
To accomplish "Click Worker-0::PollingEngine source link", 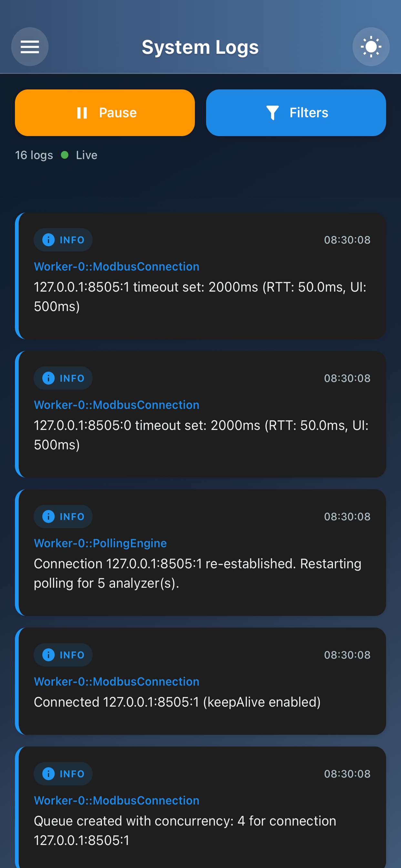I will 100,543.
